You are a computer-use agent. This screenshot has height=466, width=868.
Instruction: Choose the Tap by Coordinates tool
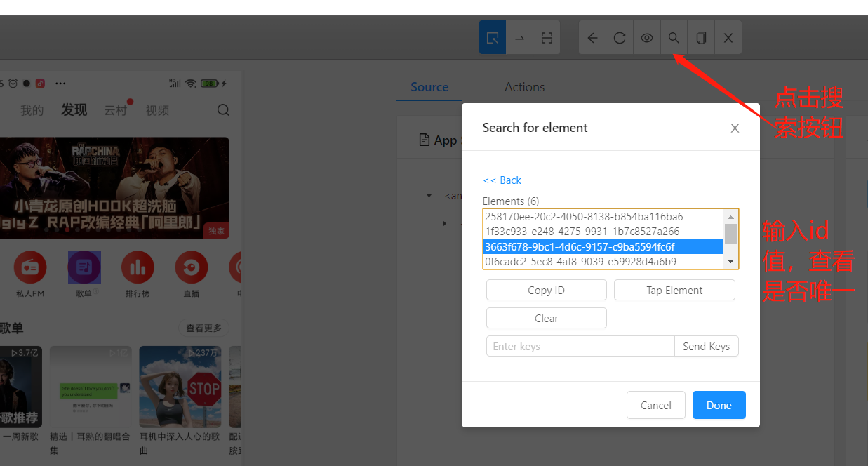[547, 38]
